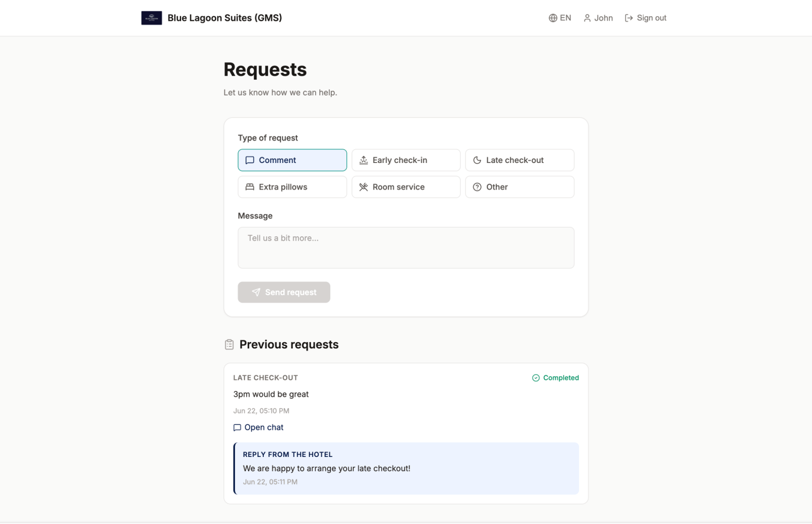Screen dimensions: 812x524
Task: Click the paper plane icon on Send request
Action: pyautogui.click(x=256, y=292)
